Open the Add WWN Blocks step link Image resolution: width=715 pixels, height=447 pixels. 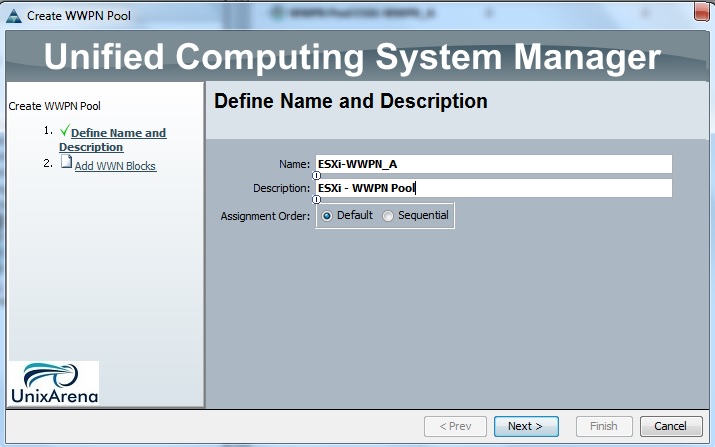(x=115, y=166)
